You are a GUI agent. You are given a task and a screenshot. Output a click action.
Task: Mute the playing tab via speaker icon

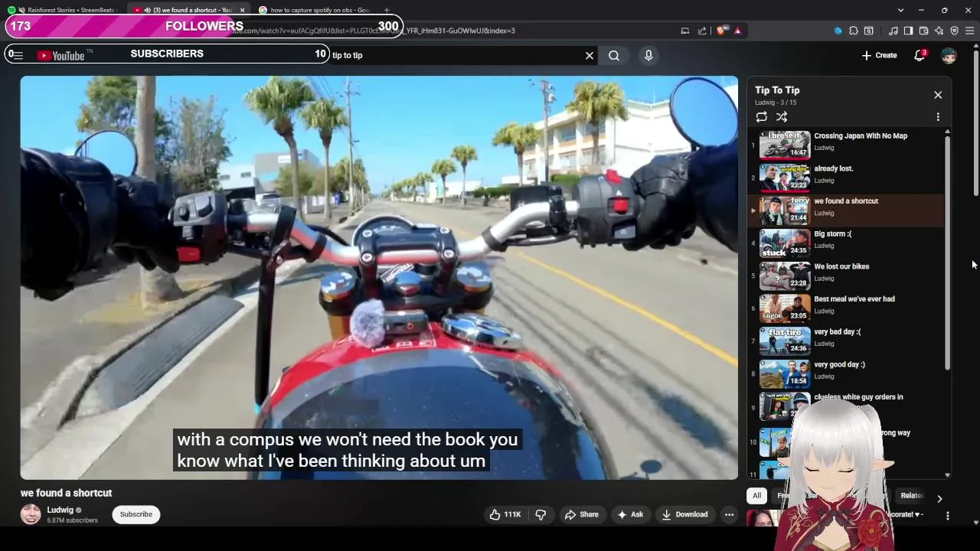[146, 10]
